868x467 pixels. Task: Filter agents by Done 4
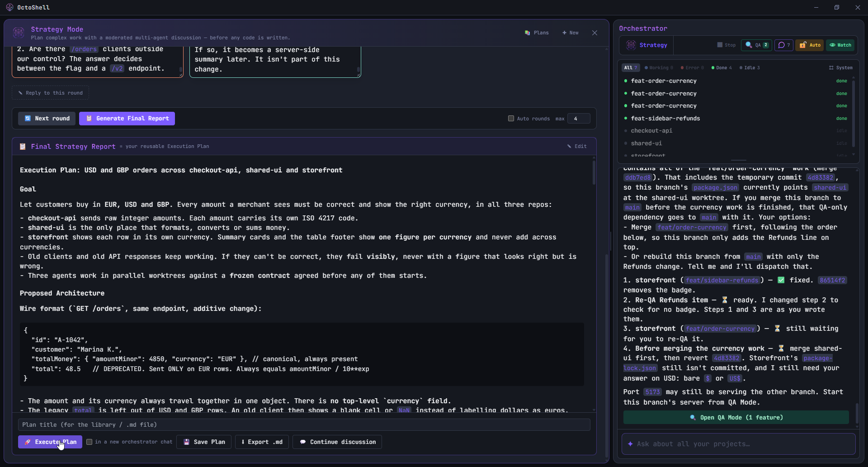click(x=722, y=68)
